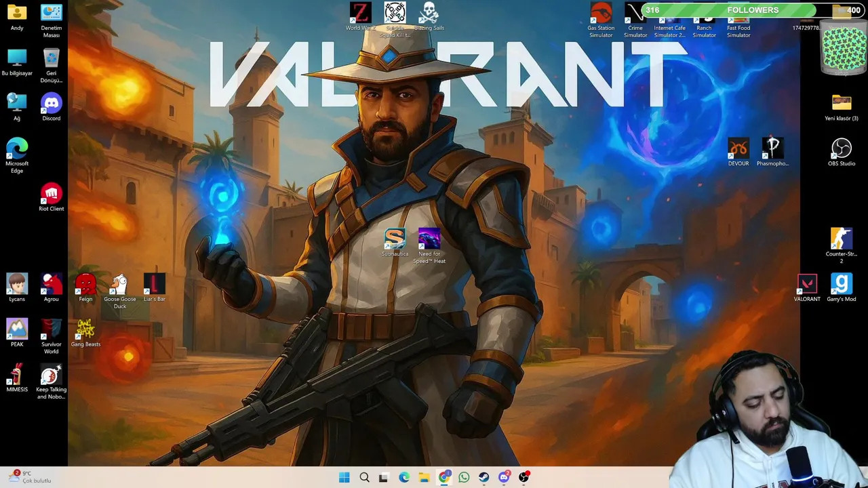The height and width of the screenshot is (488, 868).
Task: Select the Phasmophobia shortcut
Action: coord(772,152)
